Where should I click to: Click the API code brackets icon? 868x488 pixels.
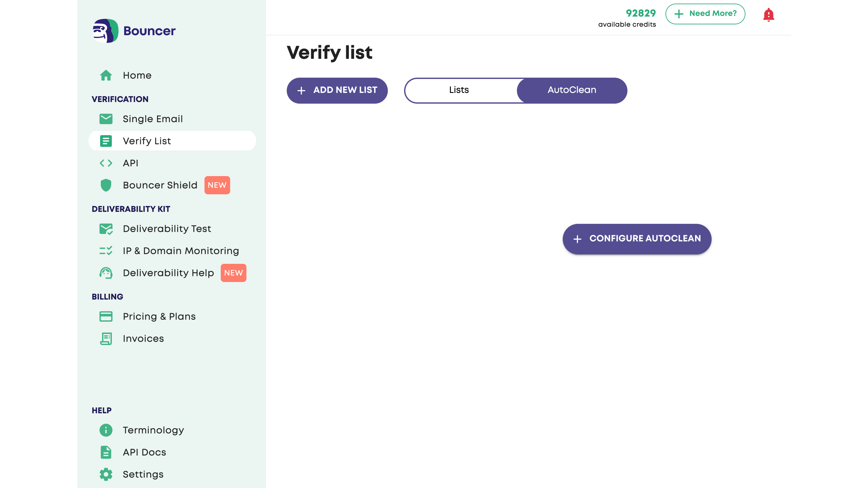pyautogui.click(x=106, y=163)
